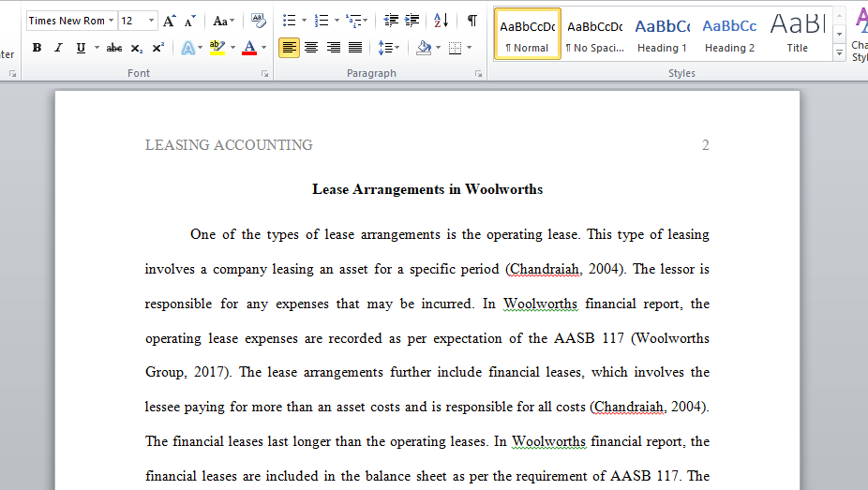Screen dimensions: 868x490
Task: Click the Clear Formatting icon
Action: [258, 21]
